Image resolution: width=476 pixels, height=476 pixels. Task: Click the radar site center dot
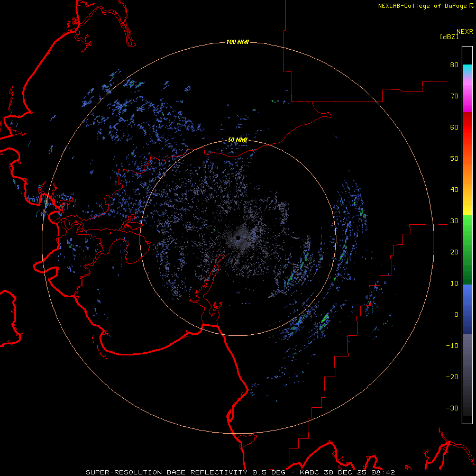238,237
